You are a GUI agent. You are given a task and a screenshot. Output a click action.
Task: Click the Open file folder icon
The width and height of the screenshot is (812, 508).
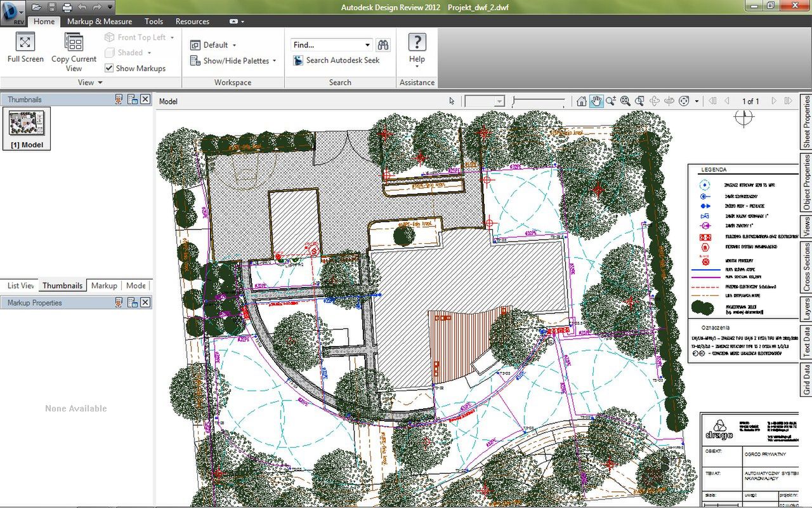click(x=37, y=7)
